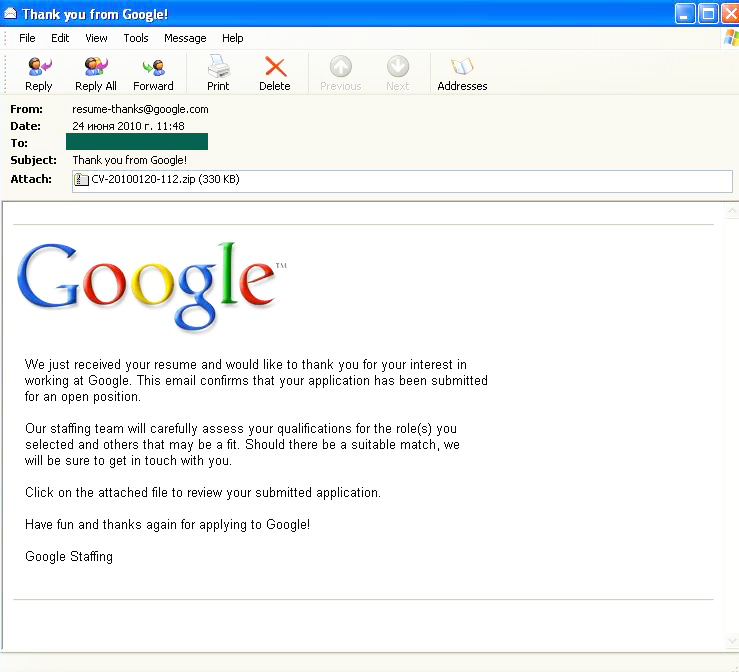Click the Previous message arrow icon
Viewport: 739px width, 672px height.
(x=340, y=66)
